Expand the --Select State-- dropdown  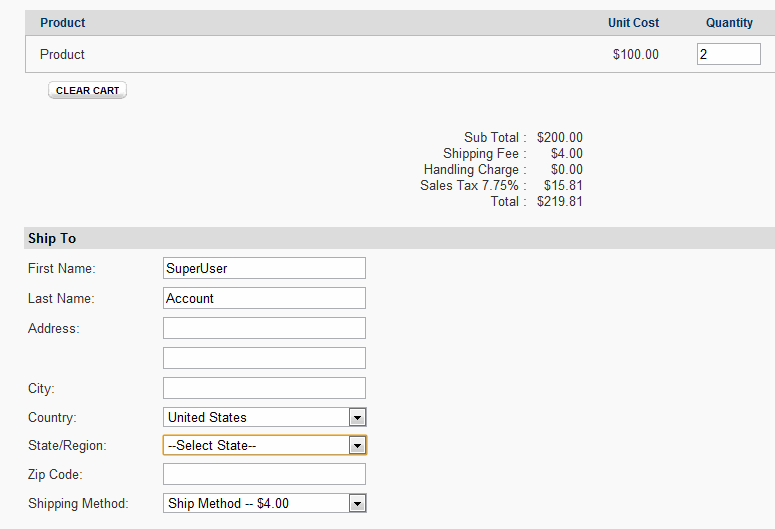click(x=265, y=445)
